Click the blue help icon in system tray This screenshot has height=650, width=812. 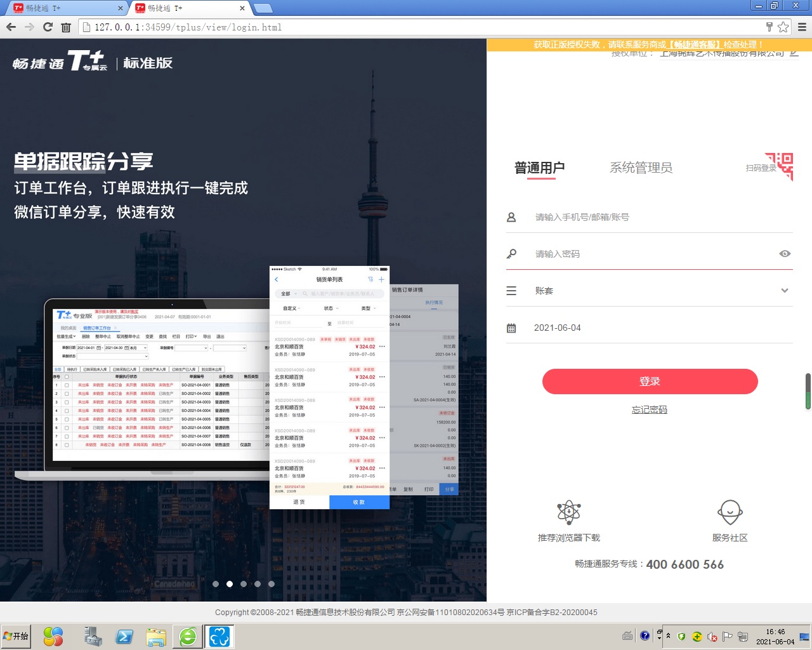(x=645, y=636)
